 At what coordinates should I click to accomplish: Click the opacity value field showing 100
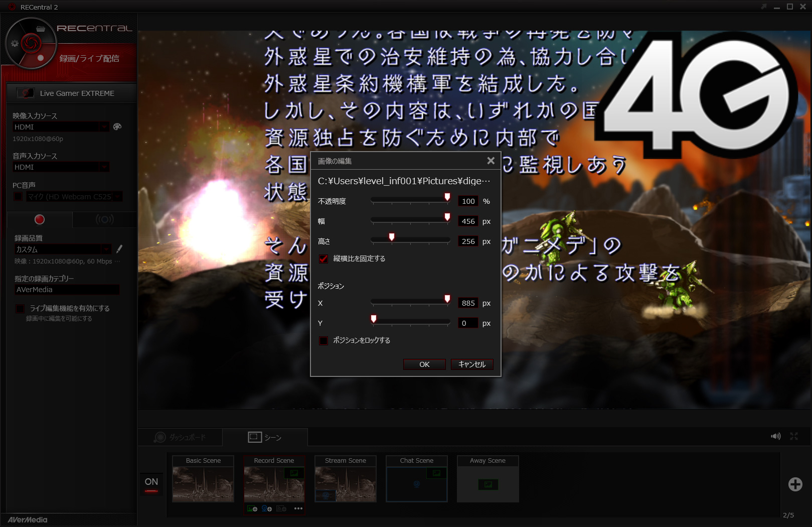coord(468,201)
